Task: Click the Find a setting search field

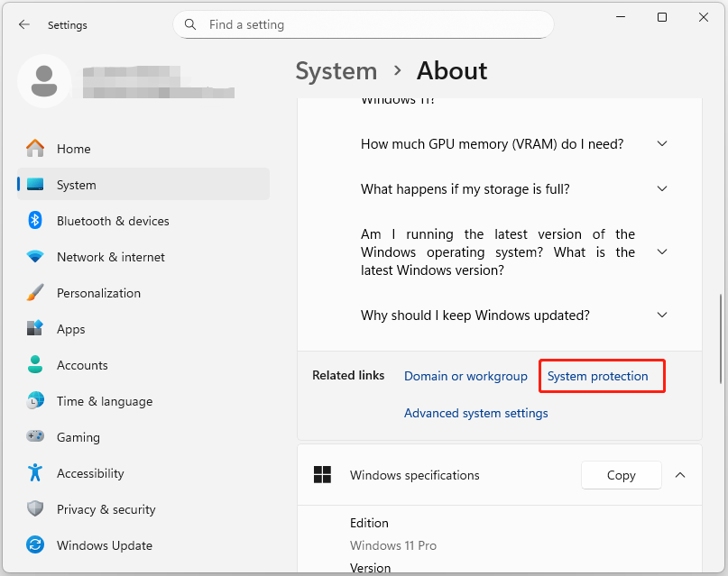Action: pos(363,24)
